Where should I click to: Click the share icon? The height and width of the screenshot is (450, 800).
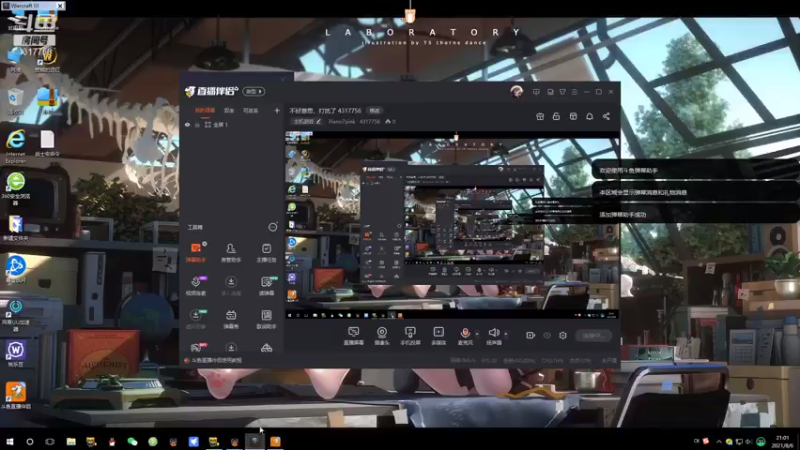click(606, 116)
